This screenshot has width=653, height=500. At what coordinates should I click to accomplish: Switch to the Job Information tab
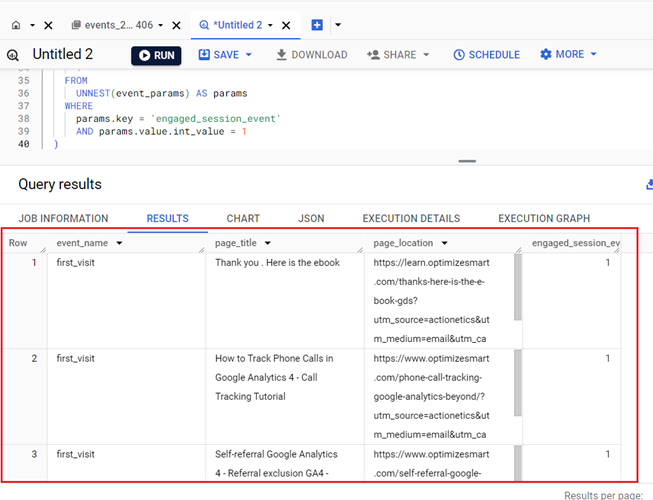[63, 218]
